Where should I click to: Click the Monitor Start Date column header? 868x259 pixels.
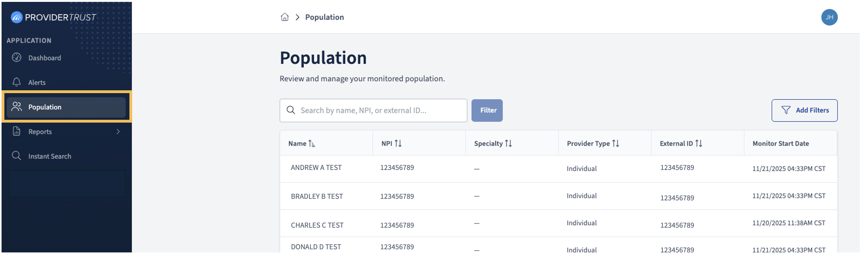(780, 144)
